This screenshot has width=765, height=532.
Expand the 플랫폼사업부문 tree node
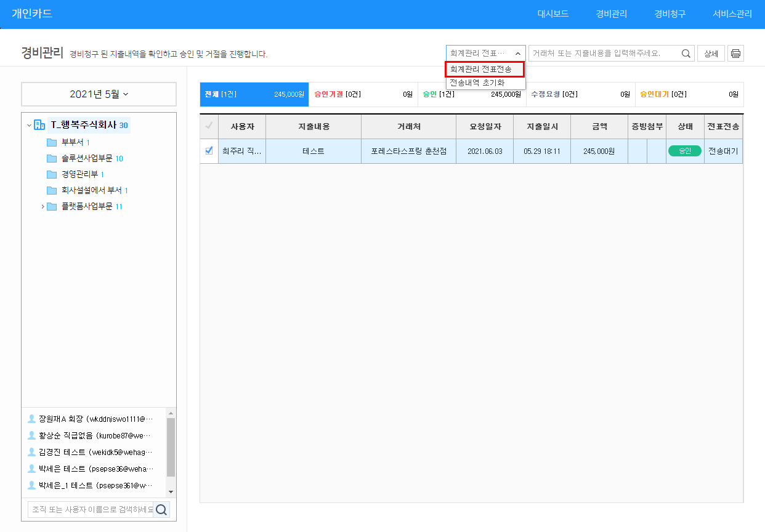[x=42, y=207]
